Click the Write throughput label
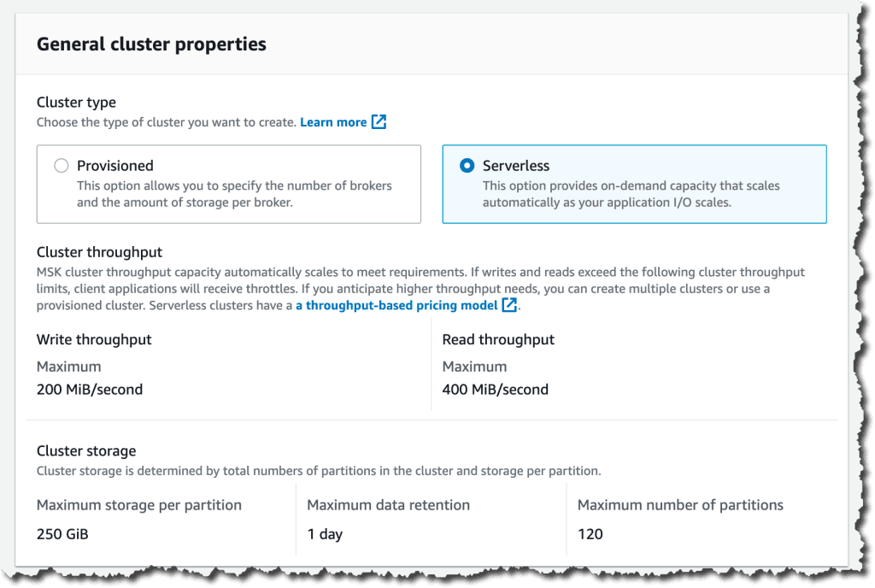Image resolution: width=875 pixels, height=588 pixels. (x=94, y=340)
